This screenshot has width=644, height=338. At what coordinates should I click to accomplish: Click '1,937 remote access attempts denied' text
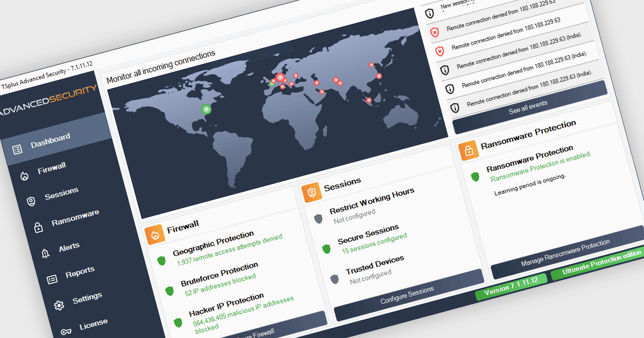(x=230, y=251)
